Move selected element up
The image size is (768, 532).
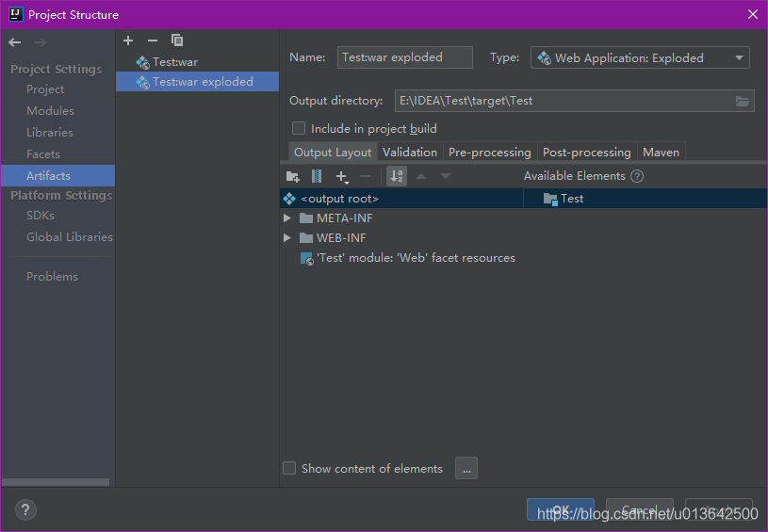[x=421, y=176]
